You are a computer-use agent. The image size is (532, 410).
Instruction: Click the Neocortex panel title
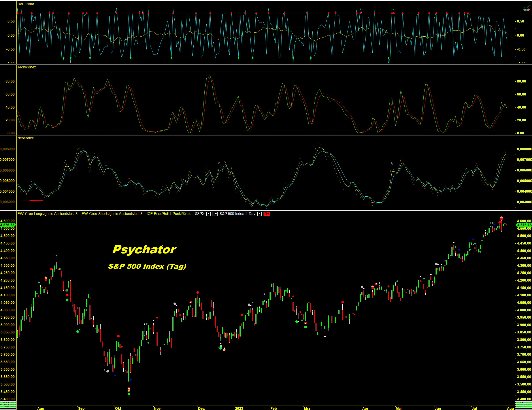[25, 138]
